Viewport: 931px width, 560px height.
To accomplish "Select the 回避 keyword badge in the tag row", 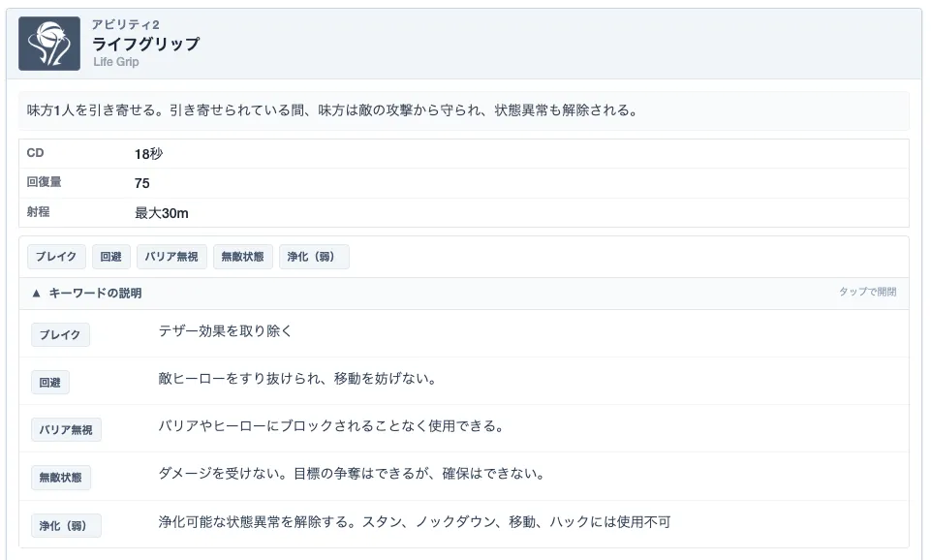I will [109, 256].
